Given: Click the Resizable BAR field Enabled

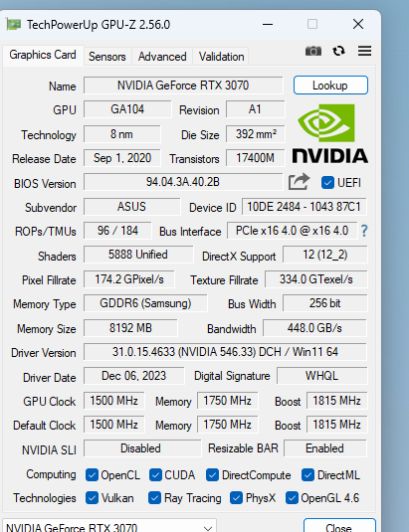Looking at the screenshot, I should coord(325,448).
